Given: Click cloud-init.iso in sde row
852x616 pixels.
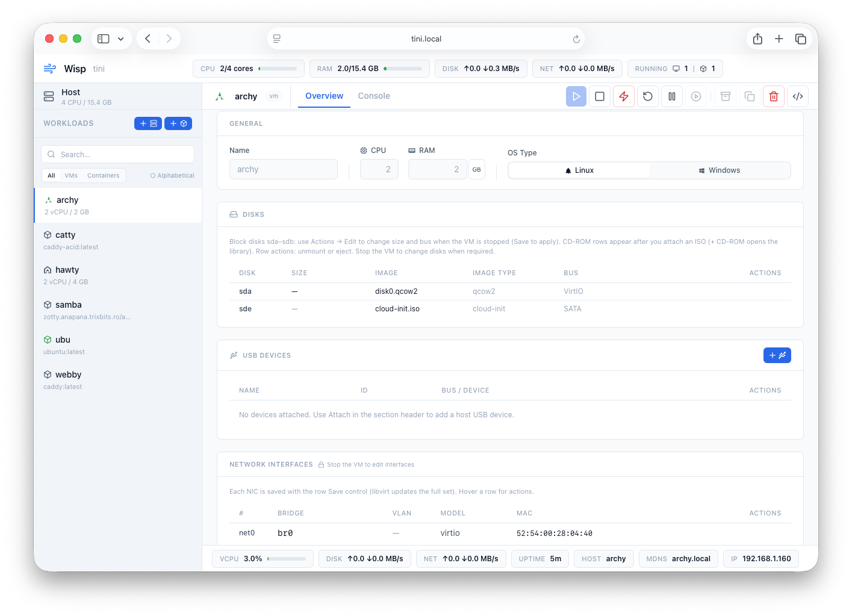Looking at the screenshot, I should coord(397,309).
